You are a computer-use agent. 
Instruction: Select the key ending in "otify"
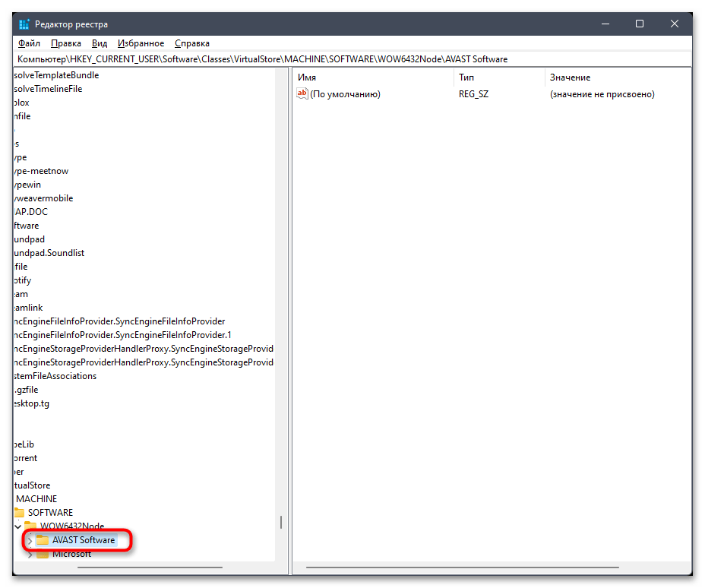pyautogui.click(x=23, y=280)
